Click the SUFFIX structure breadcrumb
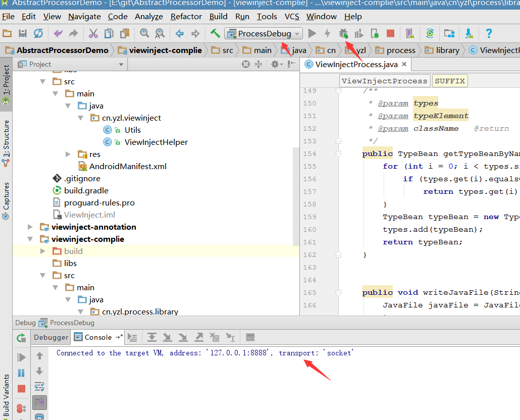 [x=450, y=81]
